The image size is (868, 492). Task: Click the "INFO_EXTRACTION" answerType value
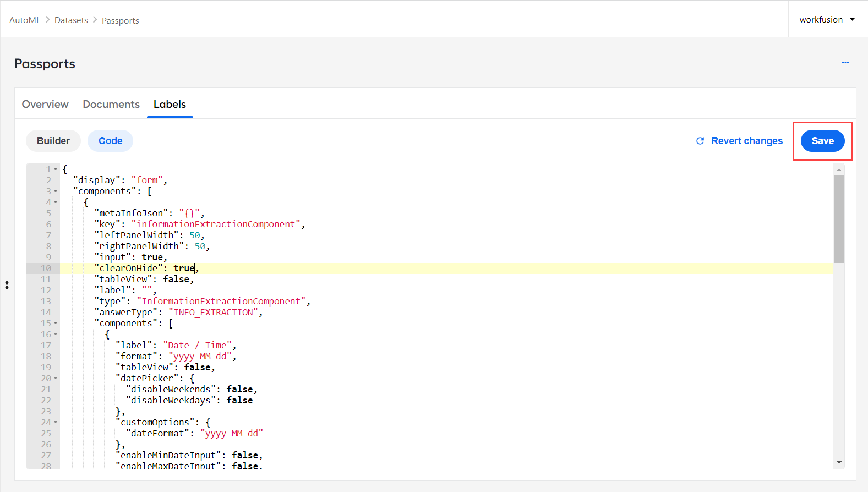click(x=213, y=312)
